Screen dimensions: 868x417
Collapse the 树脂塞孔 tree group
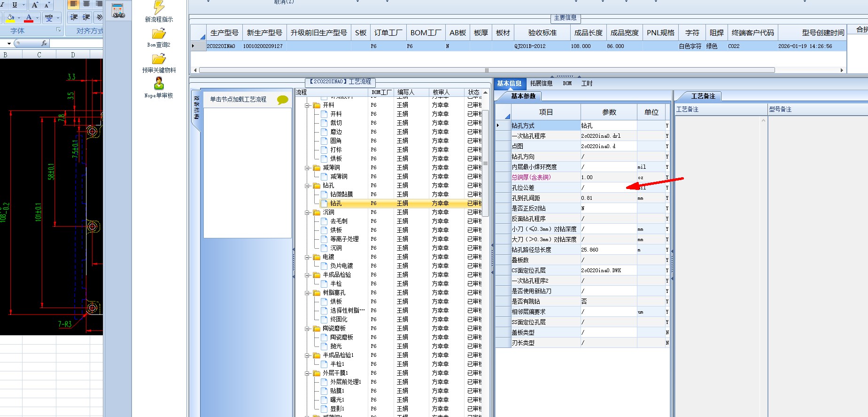[307, 293]
